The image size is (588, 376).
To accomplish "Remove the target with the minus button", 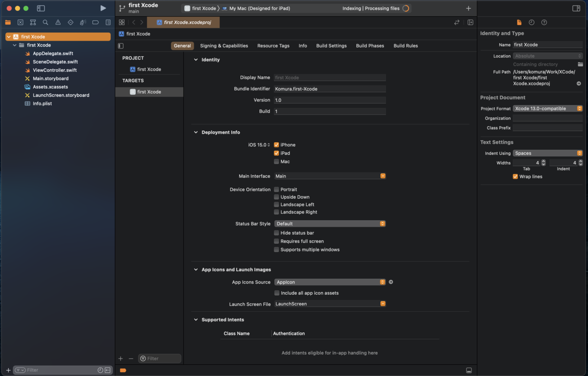I will tap(131, 358).
